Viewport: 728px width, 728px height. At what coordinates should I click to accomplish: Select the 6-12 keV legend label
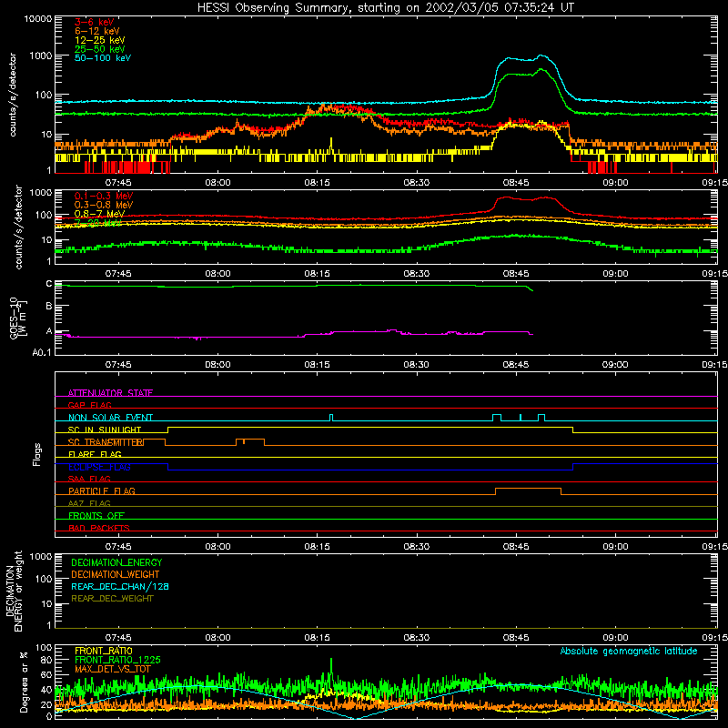(96, 31)
